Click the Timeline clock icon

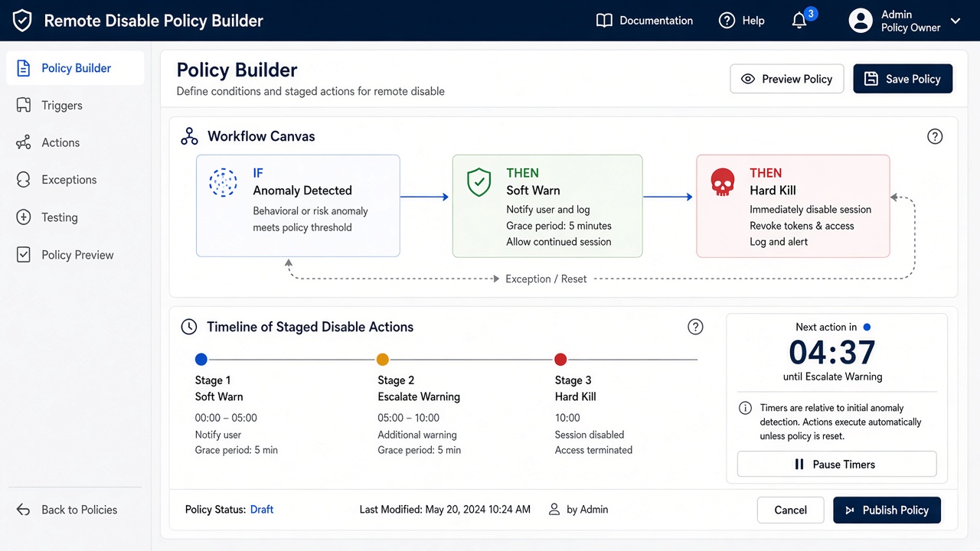188,327
